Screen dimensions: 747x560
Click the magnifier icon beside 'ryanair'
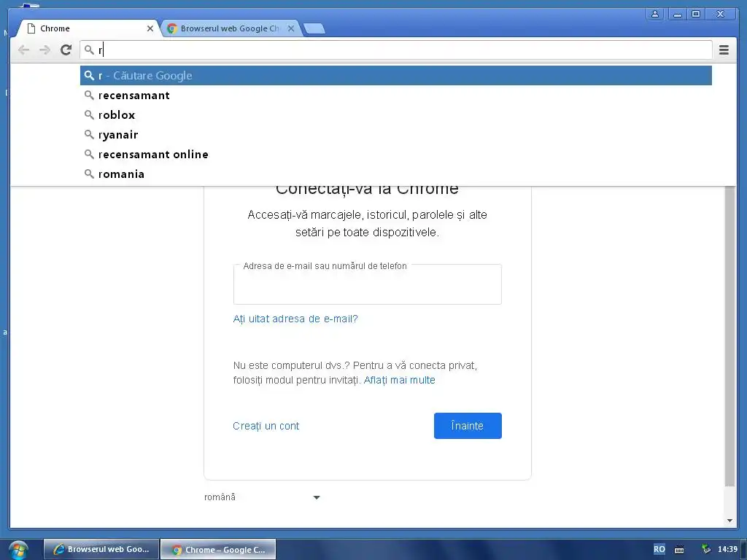pyautogui.click(x=89, y=135)
